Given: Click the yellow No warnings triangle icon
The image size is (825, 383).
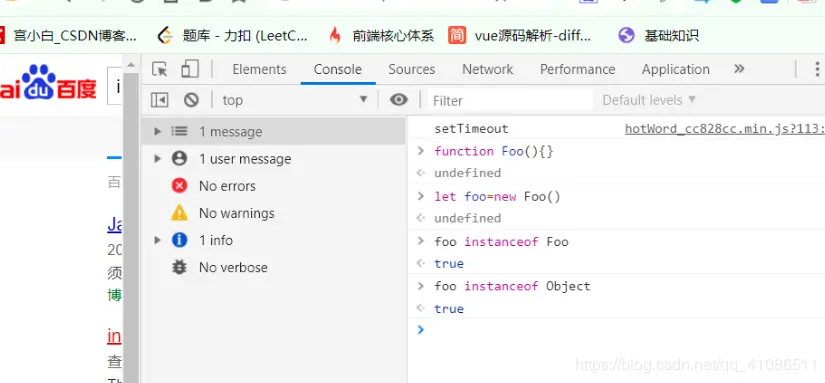Looking at the screenshot, I should (x=179, y=213).
